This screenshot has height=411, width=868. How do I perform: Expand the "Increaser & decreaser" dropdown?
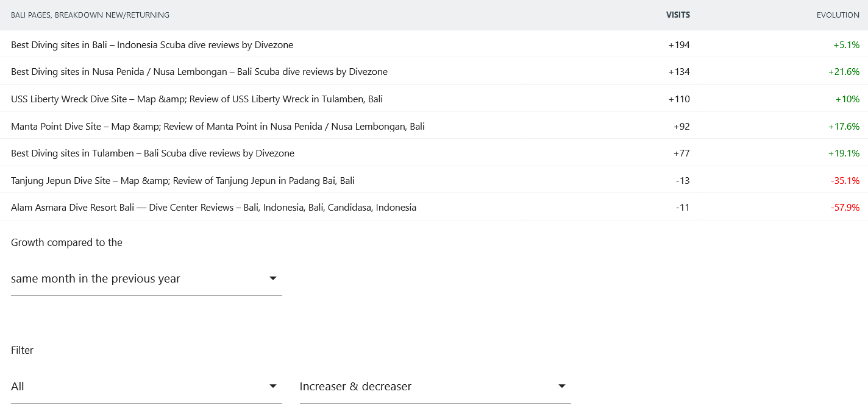coord(435,385)
